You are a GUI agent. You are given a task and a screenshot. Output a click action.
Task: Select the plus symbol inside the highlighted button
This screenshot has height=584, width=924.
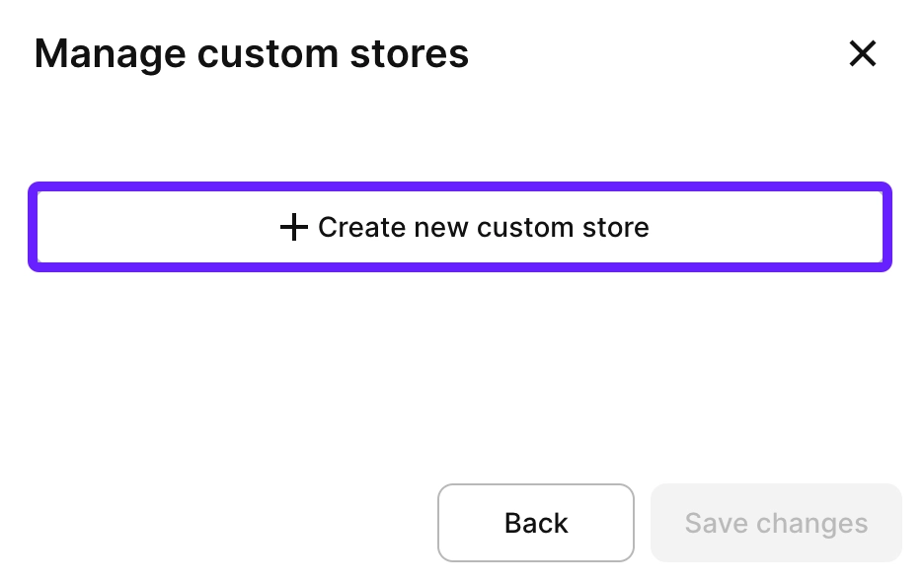tap(293, 227)
